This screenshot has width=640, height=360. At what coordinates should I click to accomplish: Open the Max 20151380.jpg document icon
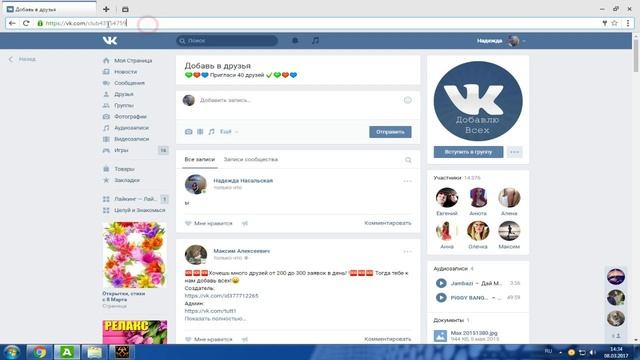(440, 336)
